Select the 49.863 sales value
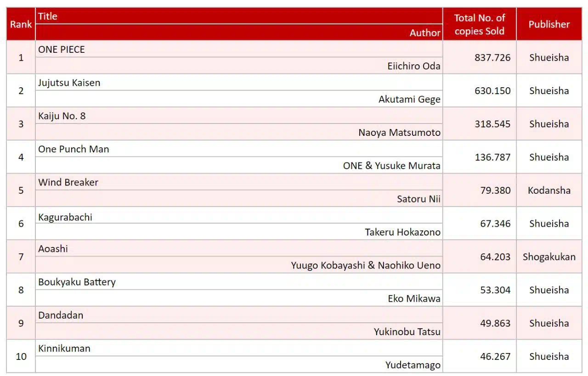588x376 pixels. pyautogui.click(x=495, y=323)
